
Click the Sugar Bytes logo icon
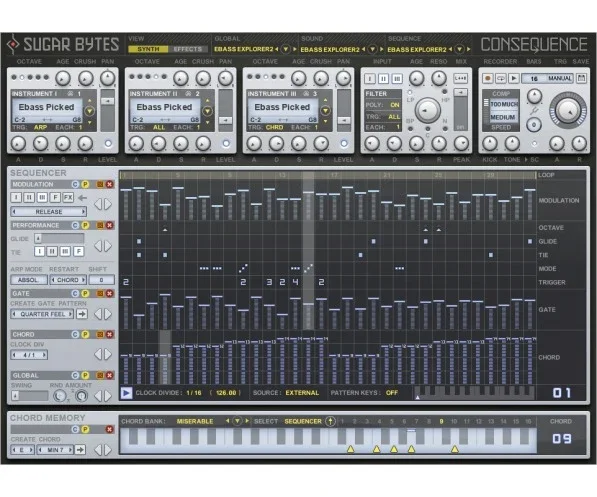(x=13, y=45)
